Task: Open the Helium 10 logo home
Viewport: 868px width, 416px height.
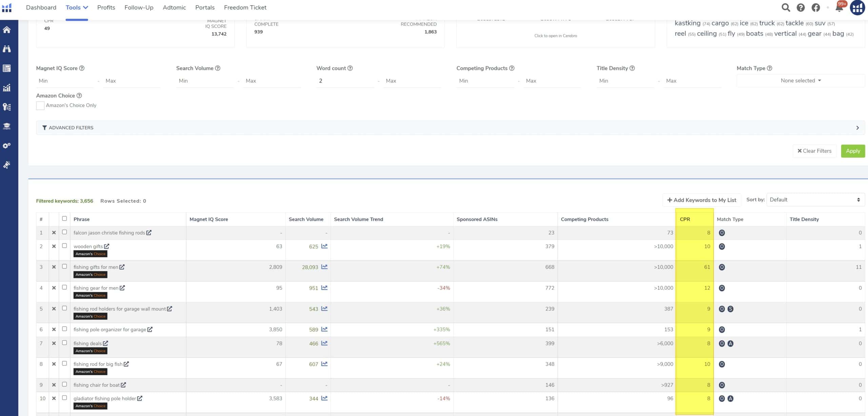Action: point(7,7)
